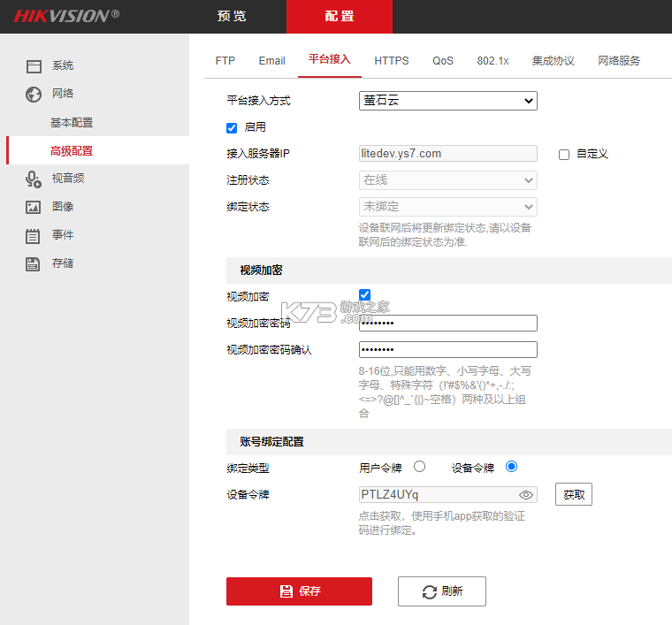Open the 平台接入方式 dropdown showing 萤石云
The image size is (672, 625).
[448, 101]
